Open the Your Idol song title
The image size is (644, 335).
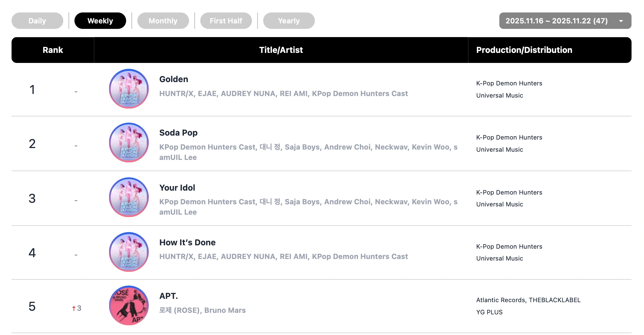(177, 188)
